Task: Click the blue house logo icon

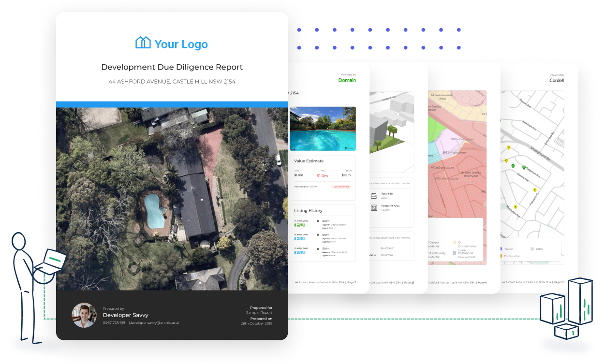Action: click(x=143, y=43)
